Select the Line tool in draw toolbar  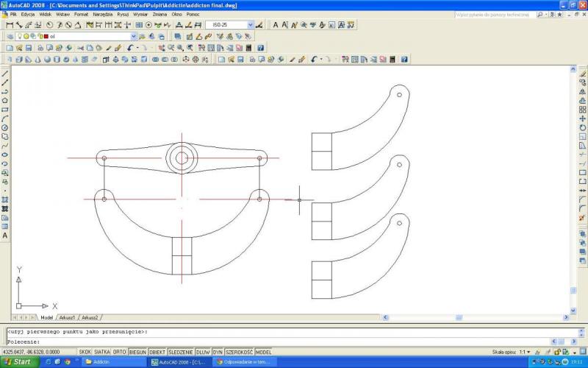point(5,74)
